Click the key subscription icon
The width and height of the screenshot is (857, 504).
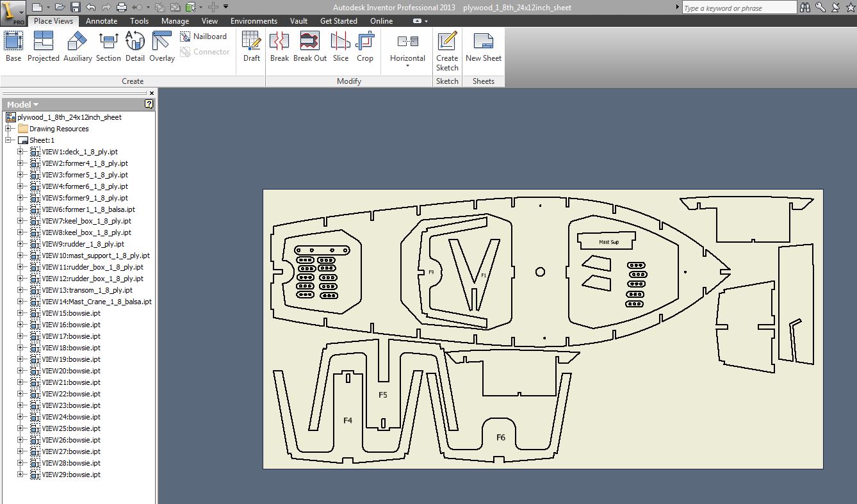(x=820, y=8)
